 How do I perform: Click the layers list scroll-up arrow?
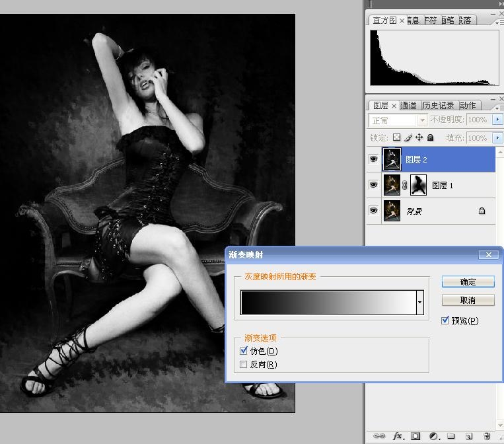501,151
